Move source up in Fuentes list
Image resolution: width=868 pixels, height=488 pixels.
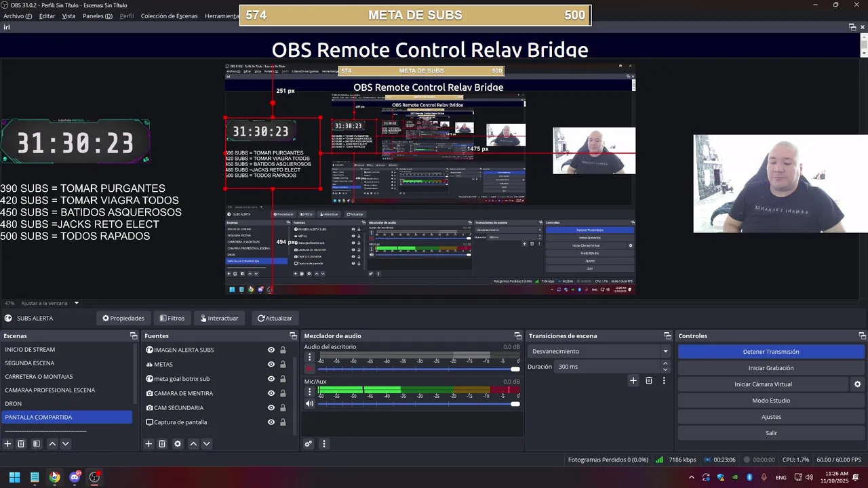193,444
